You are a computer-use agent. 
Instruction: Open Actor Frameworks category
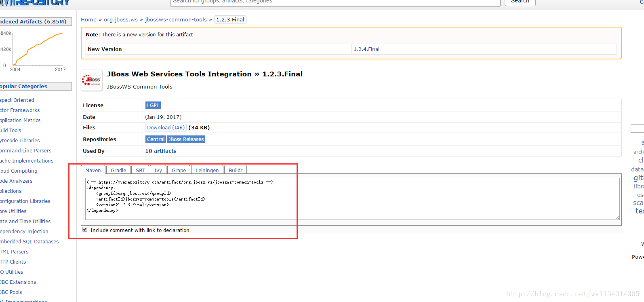(20, 110)
